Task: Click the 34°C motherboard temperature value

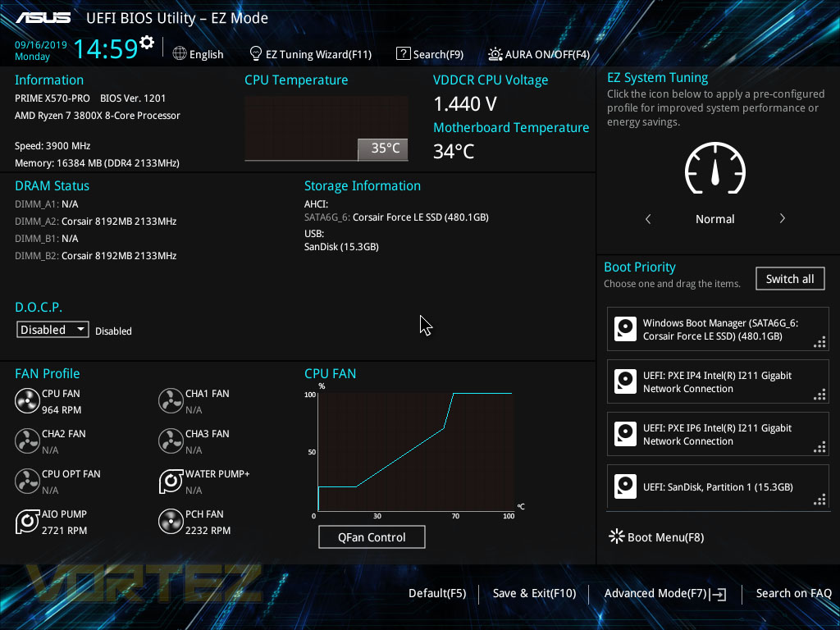Action: point(454,152)
